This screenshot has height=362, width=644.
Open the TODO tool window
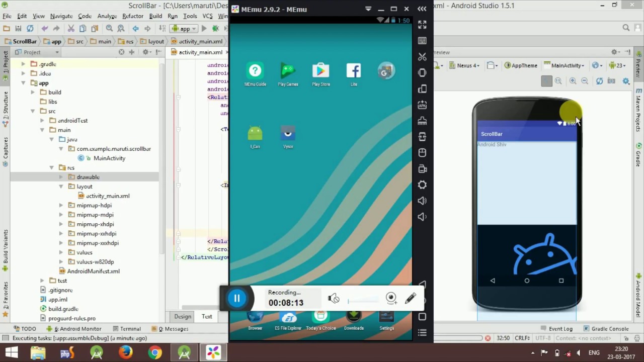[25, 329]
